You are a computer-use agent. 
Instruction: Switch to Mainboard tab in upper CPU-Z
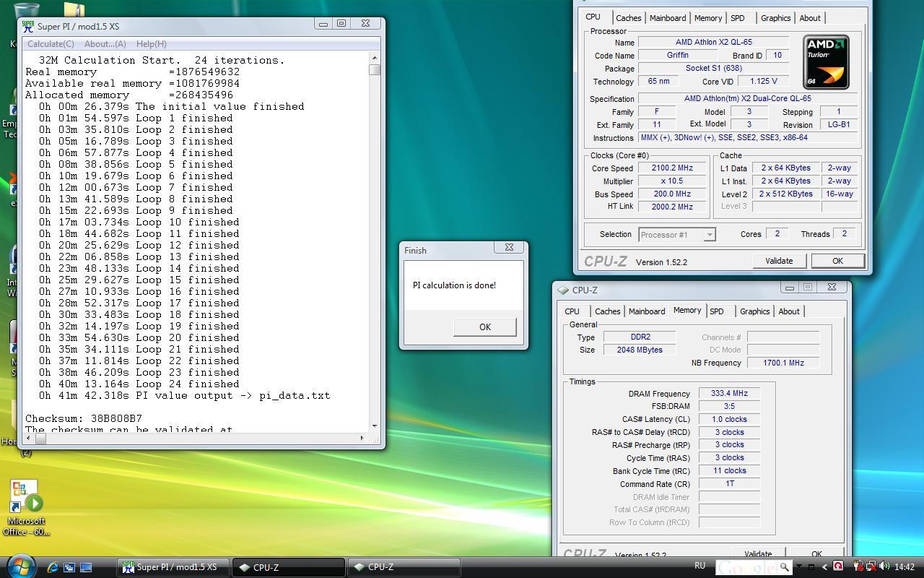pyautogui.click(x=668, y=18)
